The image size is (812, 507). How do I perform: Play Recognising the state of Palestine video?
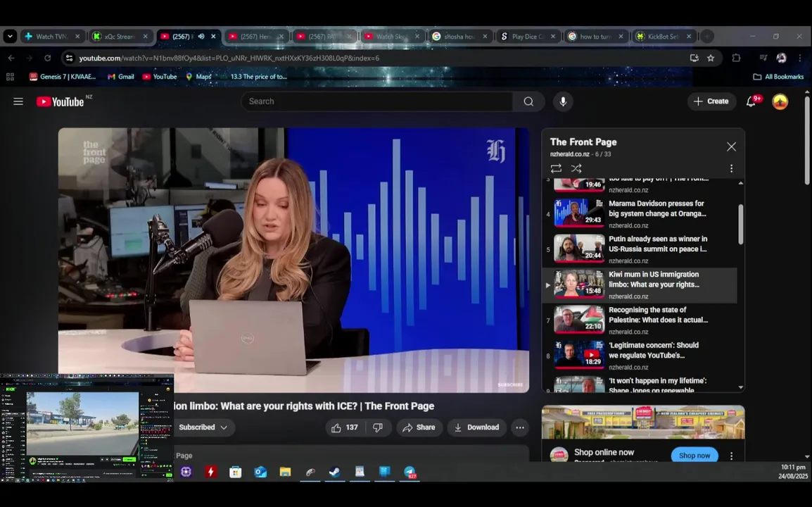pyautogui.click(x=640, y=320)
